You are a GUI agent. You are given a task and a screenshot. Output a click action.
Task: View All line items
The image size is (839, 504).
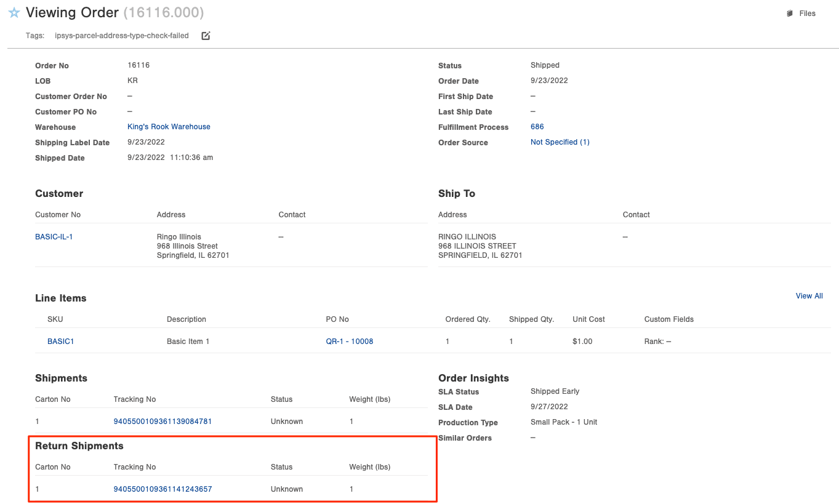click(809, 296)
